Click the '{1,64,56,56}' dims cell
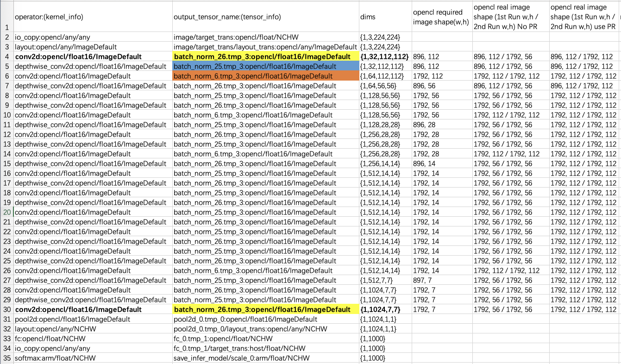 [385, 86]
